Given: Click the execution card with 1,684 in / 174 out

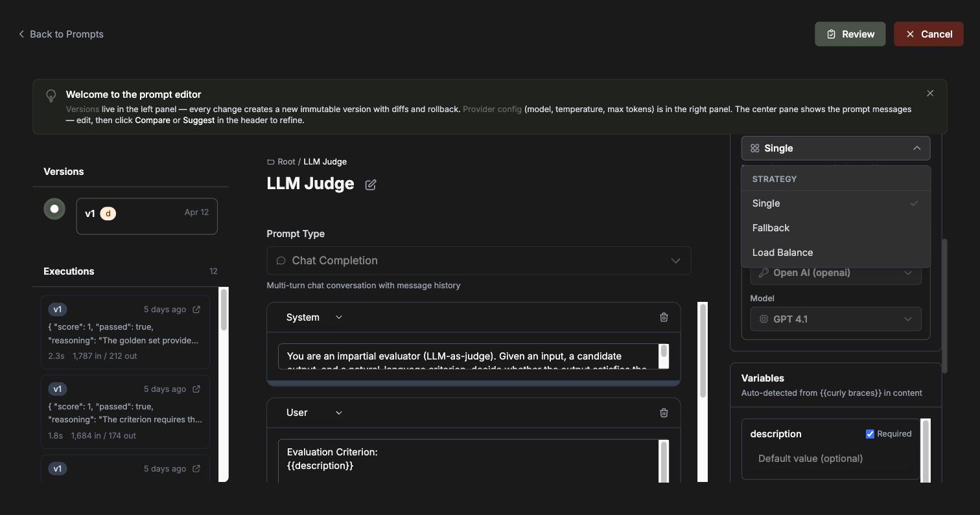Looking at the screenshot, I should 125,412.
